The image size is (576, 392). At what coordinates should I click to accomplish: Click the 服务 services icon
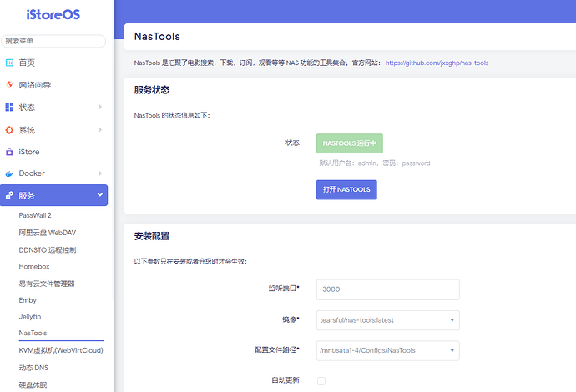click(x=10, y=196)
